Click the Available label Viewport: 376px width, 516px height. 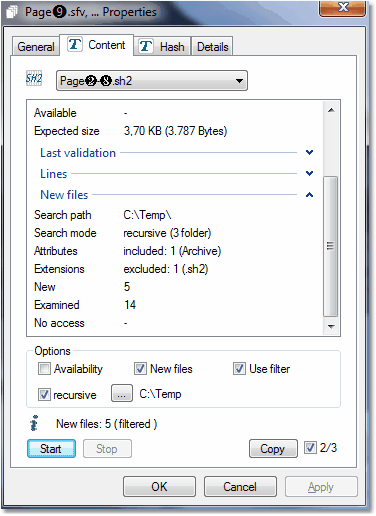(55, 113)
